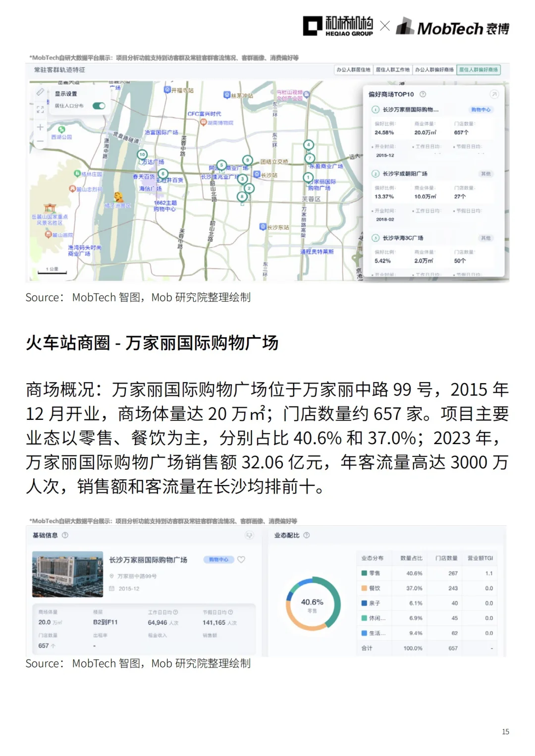Click the 数量占比 column header

[411, 558]
